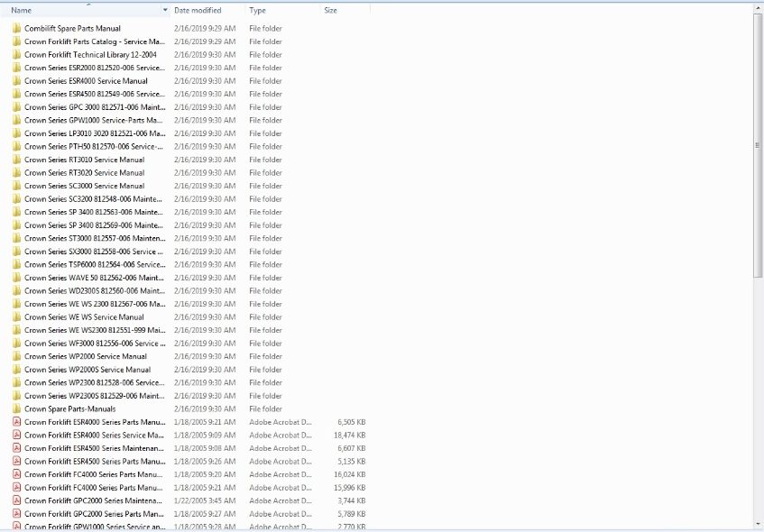Click the 1/22/2005 3:45 AM modified date
Screen dimensions: 764x532
pos(205,500)
